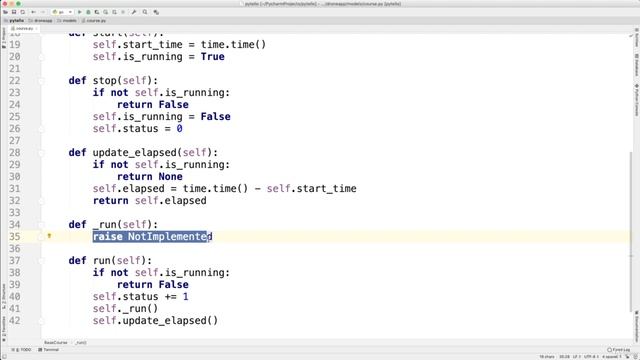The height and width of the screenshot is (360, 640).
Task: Open the Event Log panel
Action: coord(618,350)
